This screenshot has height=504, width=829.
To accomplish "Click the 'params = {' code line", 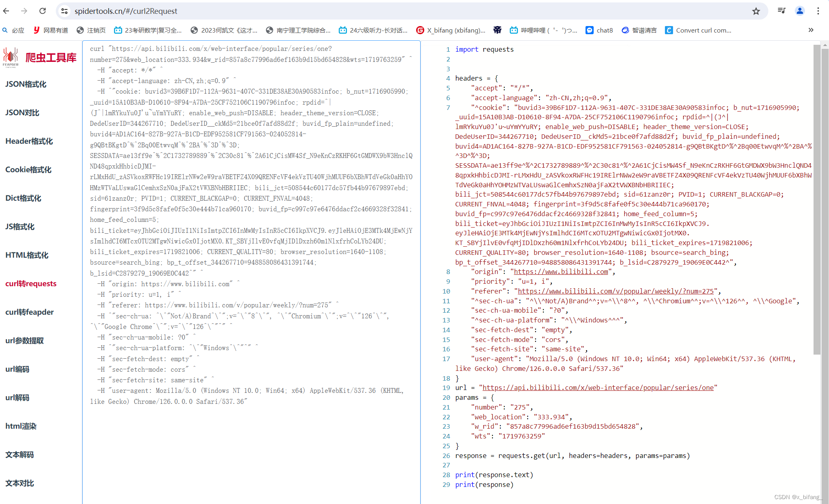I will pos(475,397).
